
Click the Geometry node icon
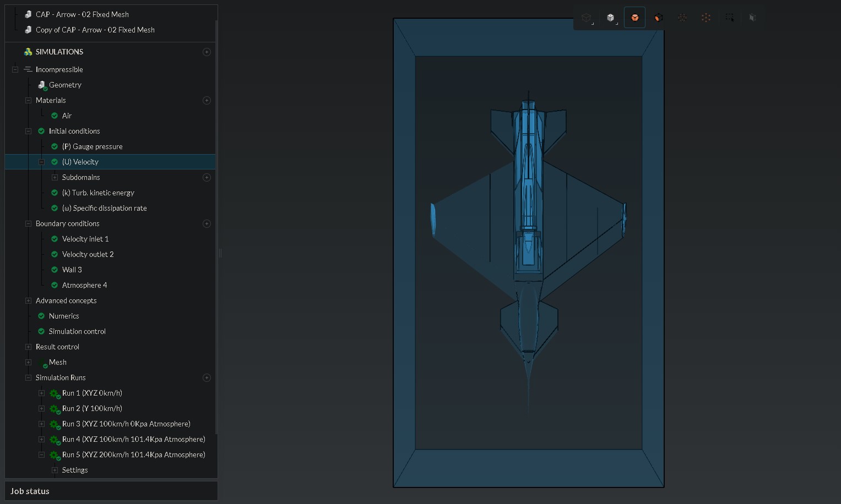[42, 85]
